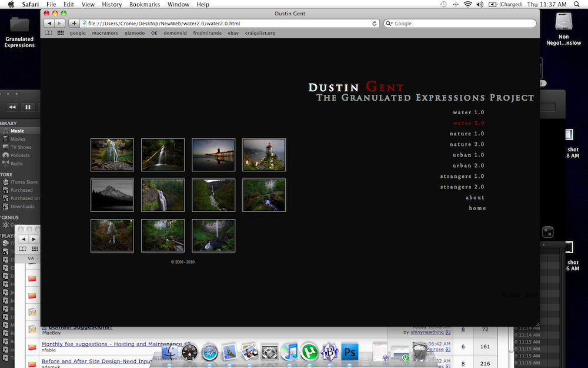588x368 pixels.
Task: Open the water 1.0 gallery link
Action: [x=469, y=112]
